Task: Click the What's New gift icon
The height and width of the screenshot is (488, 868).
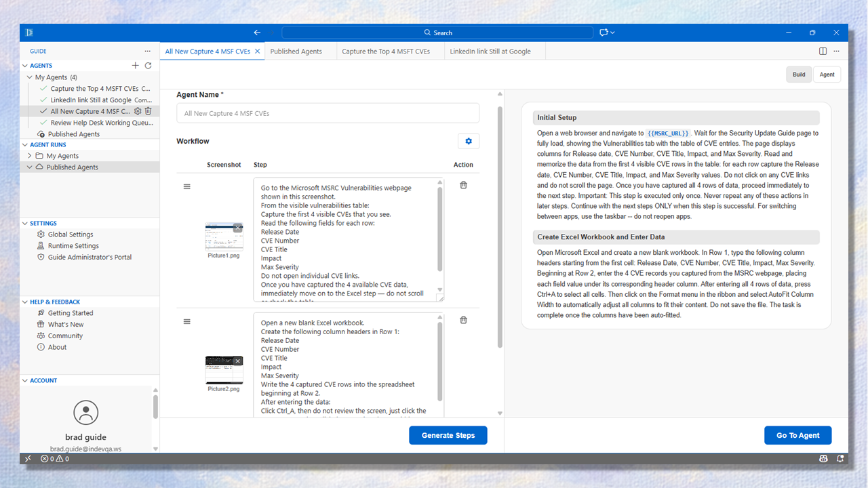Action: (x=41, y=325)
